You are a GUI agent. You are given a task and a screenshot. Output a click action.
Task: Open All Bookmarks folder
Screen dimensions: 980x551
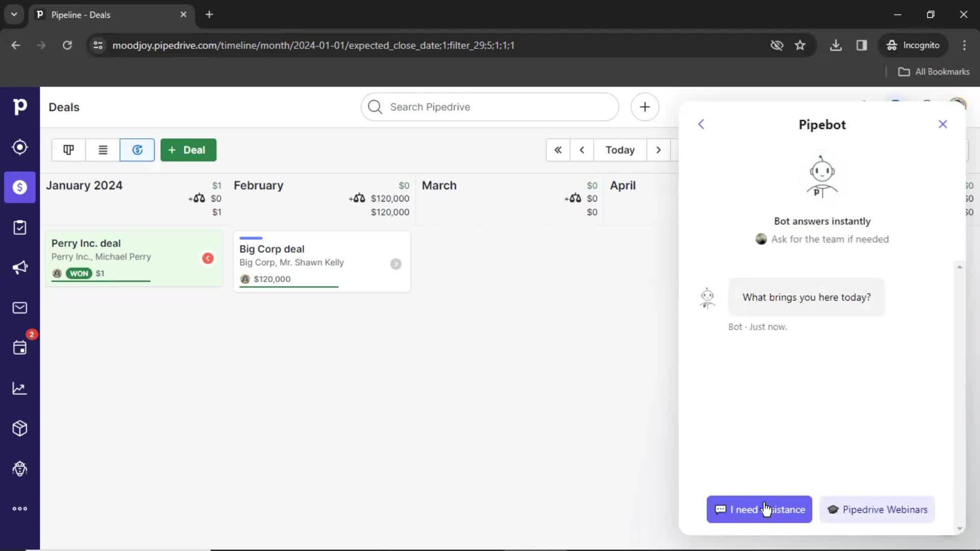[934, 71]
